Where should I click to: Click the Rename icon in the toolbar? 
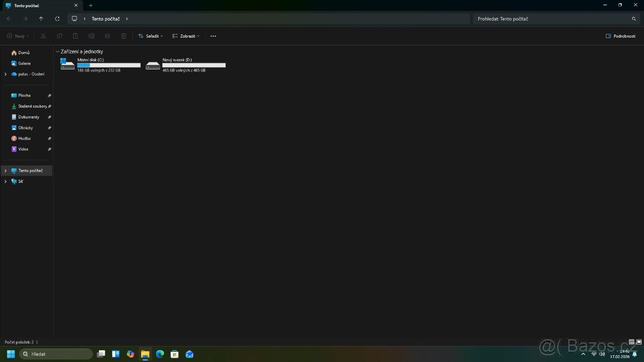pyautogui.click(x=91, y=36)
